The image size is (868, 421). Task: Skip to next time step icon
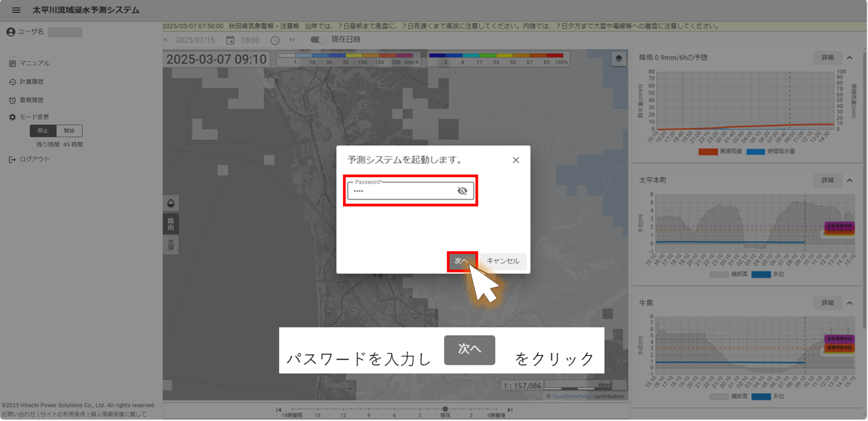coord(292,40)
